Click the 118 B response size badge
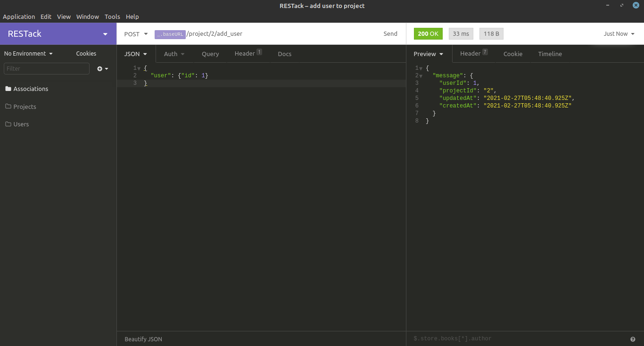 pyautogui.click(x=491, y=34)
